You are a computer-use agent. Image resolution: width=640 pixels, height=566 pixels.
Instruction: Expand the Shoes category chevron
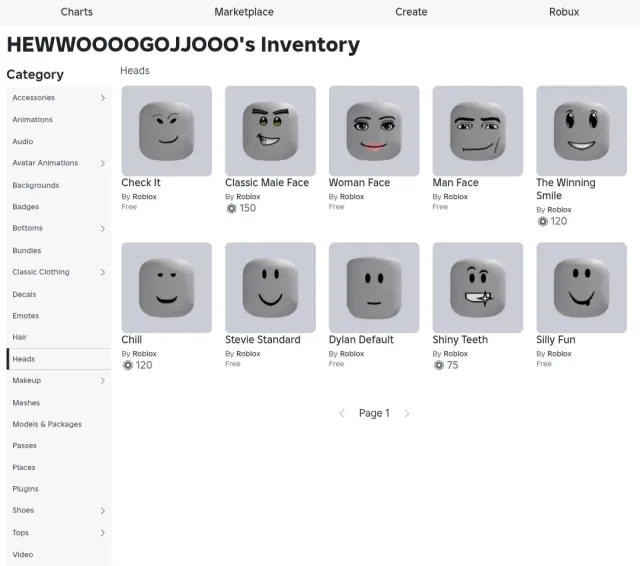pyautogui.click(x=103, y=511)
